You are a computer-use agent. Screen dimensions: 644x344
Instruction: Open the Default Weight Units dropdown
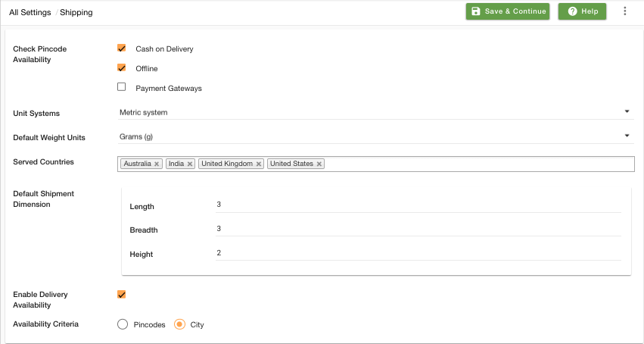(x=376, y=137)
